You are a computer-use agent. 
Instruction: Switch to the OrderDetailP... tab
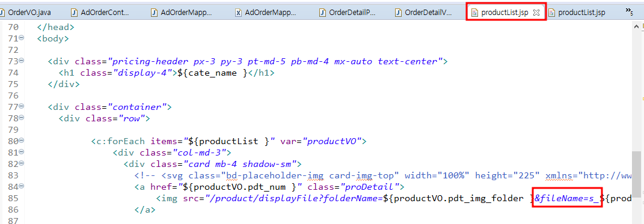348,12
